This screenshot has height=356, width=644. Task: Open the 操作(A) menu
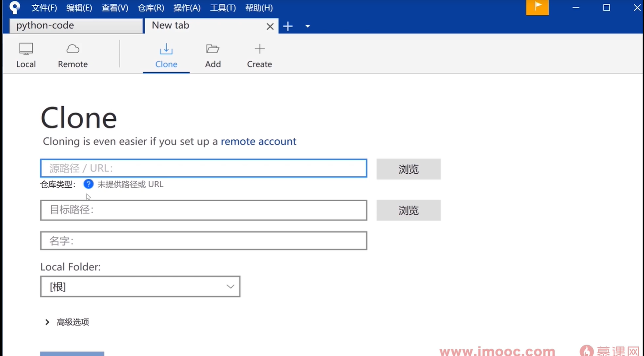[187, 8]
